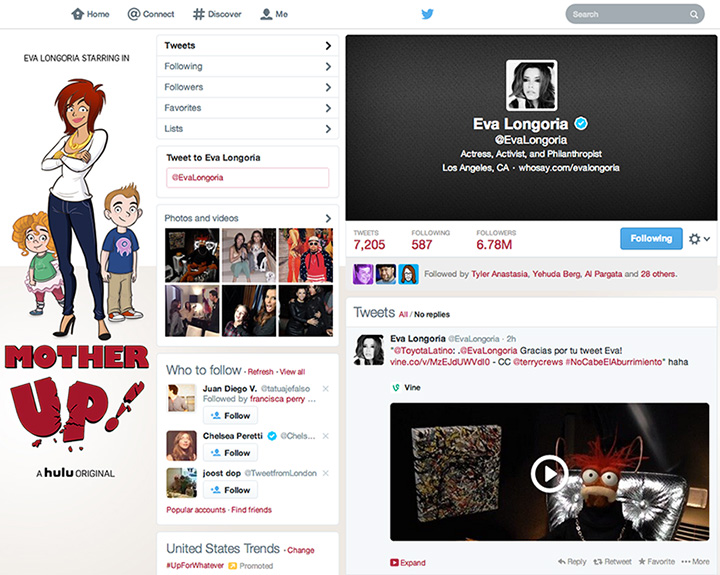Dismiss the Juan Diego V. suggestion
The height and width of the screenshot is (575, 720).
pos(326,389)
